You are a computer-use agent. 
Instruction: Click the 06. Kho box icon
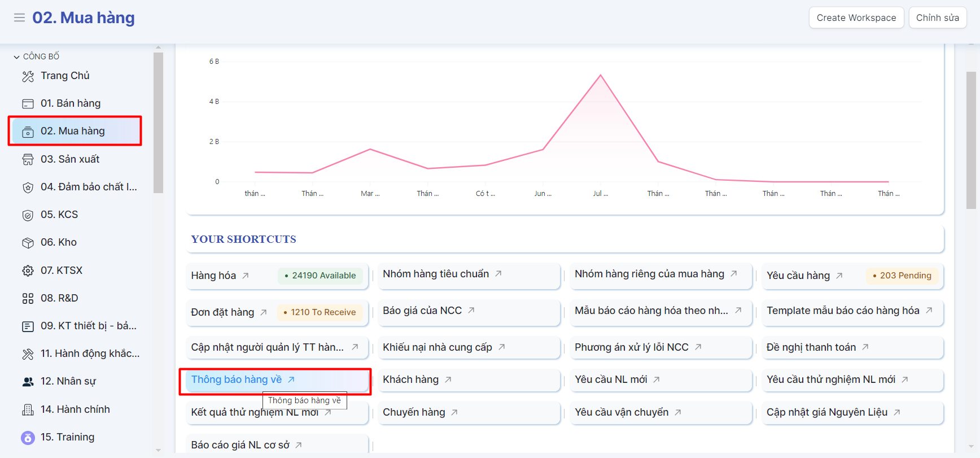coord(28,243)
